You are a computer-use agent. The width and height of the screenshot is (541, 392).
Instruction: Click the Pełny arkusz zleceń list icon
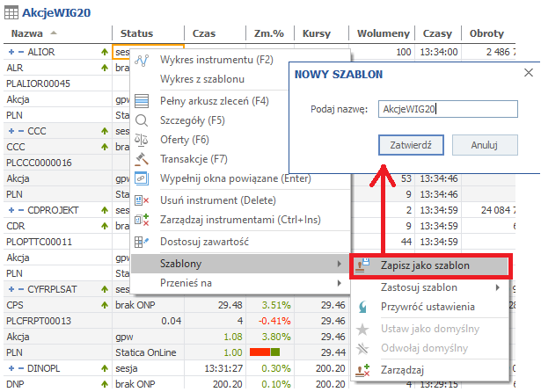click(142, 101)
